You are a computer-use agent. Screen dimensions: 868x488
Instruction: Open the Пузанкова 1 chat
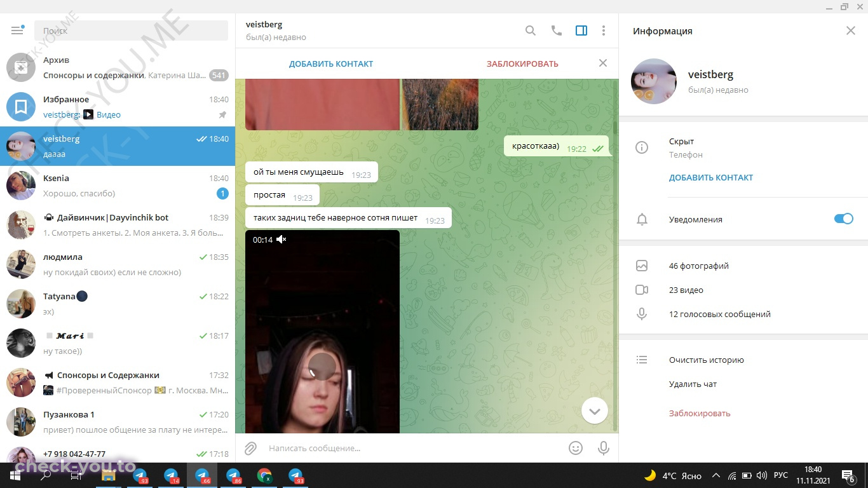(118, 422)
